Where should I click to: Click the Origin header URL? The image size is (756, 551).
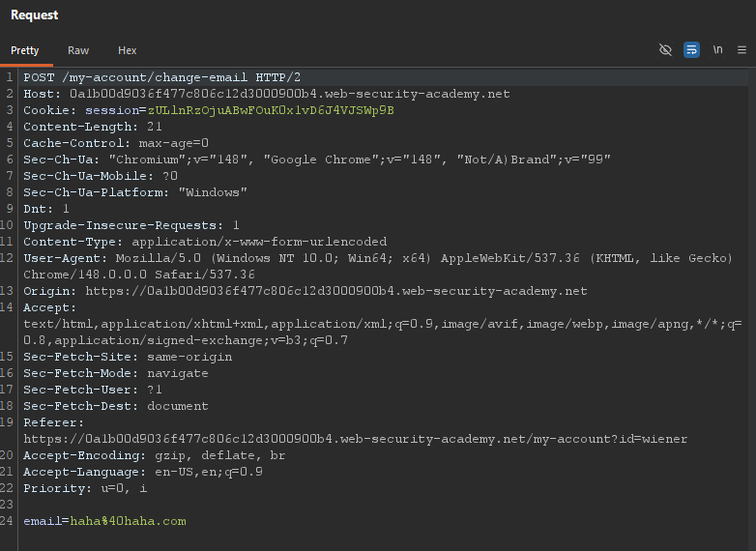[336, 291]
